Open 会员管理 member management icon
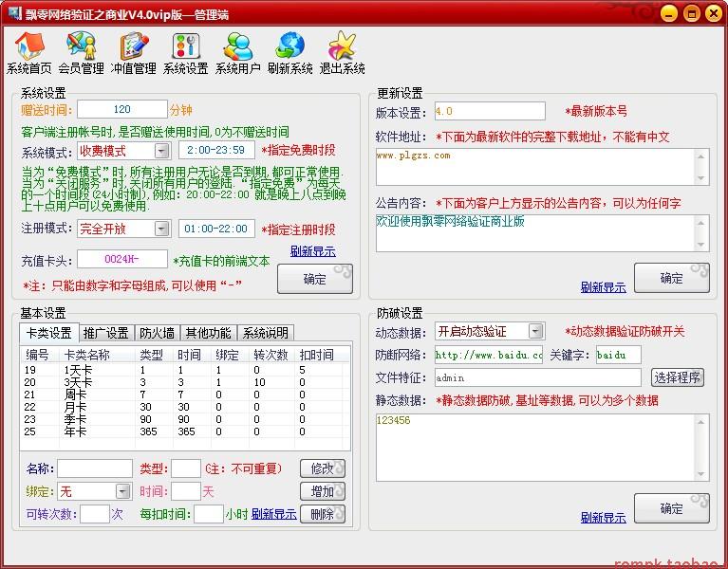 point(82,53)
